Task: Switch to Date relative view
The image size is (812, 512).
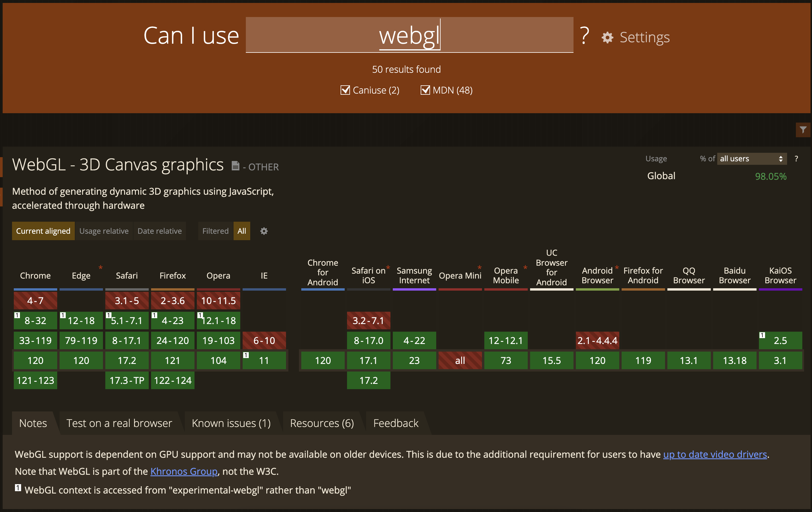Action: [159, 231]
